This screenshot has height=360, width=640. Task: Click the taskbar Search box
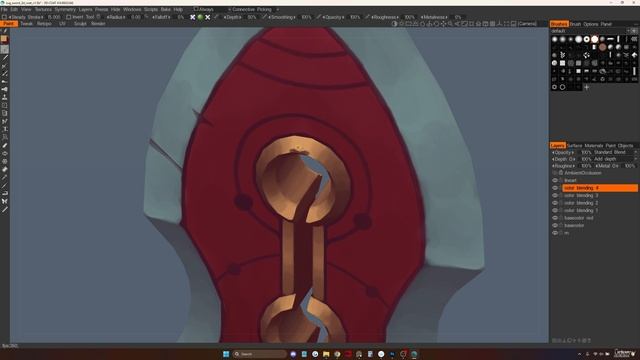[x=260, y=354]
